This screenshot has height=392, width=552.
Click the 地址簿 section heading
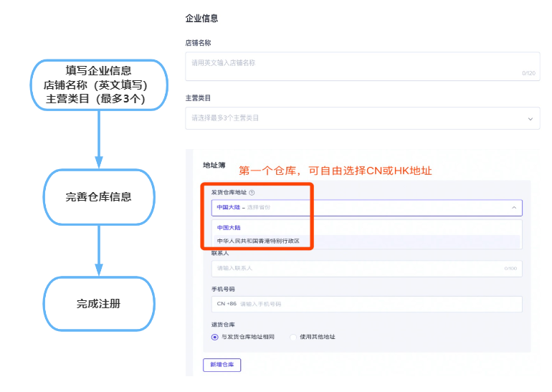(x=214, y=166)
